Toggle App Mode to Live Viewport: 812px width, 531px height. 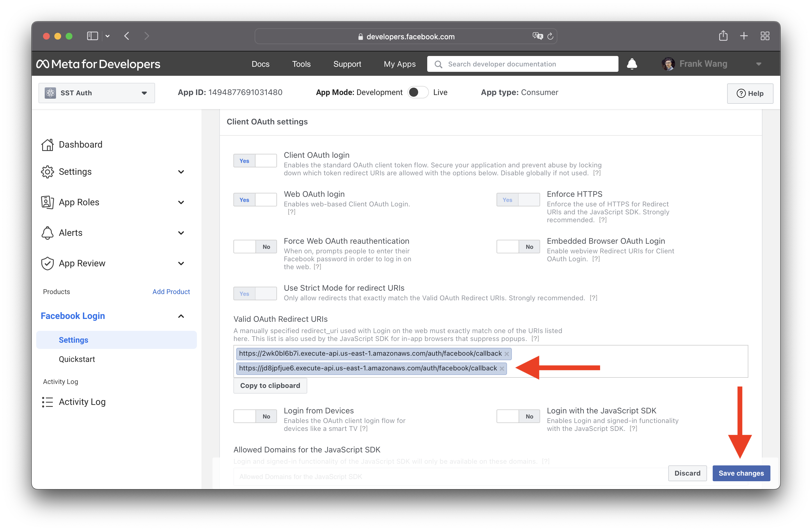pyautogui.click(x=418, y=92)
